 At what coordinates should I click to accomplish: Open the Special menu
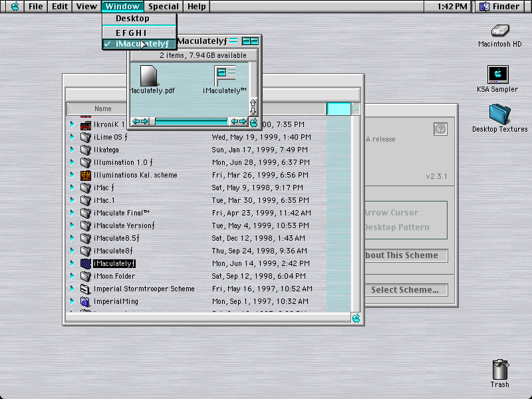click(x=164, y=7)
